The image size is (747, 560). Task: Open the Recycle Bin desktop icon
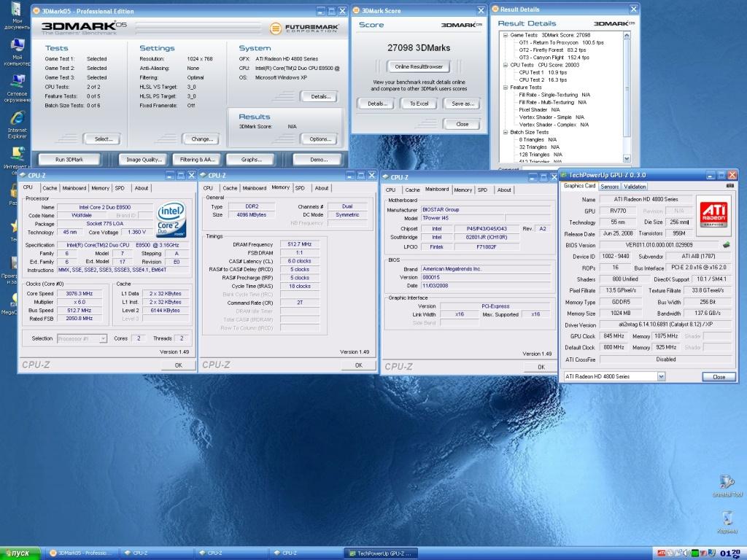727,522
